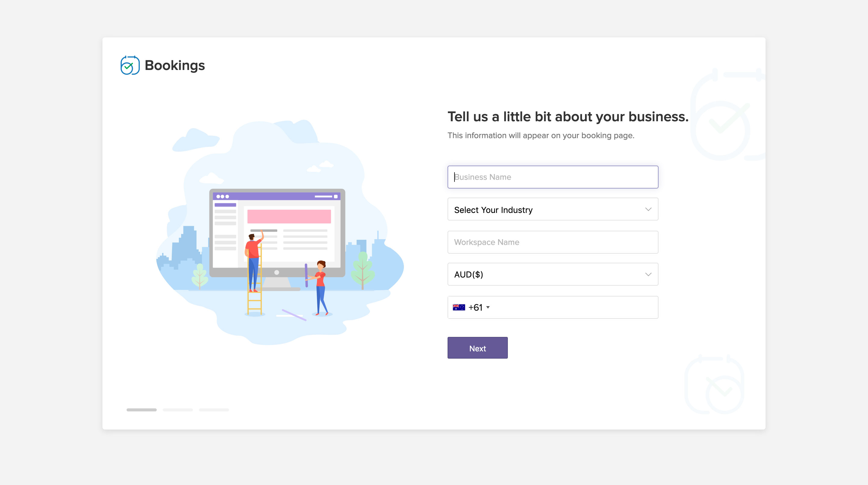Click the first progress step indicator
The height and width of the screenshot is (485, 868).
pyautogui.click(x=142, y=410)
